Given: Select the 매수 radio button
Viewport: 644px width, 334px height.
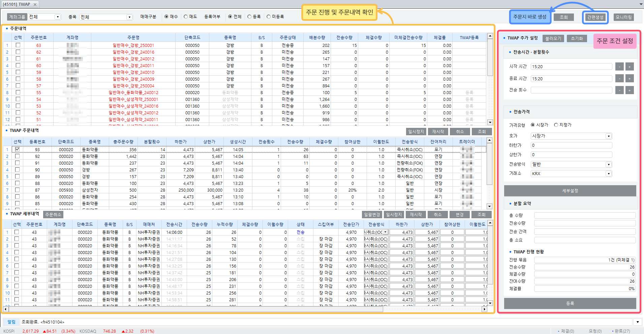Looking at the screenshot, I should (166, 17).
